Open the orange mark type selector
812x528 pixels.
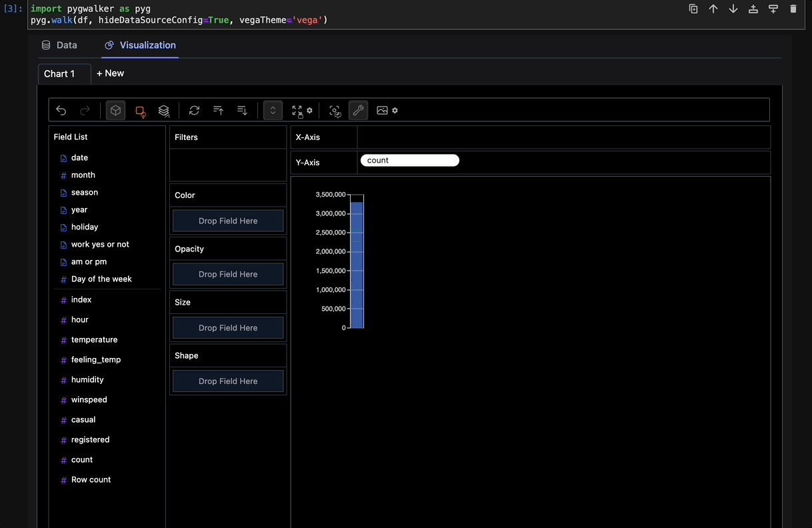point(140,111)
